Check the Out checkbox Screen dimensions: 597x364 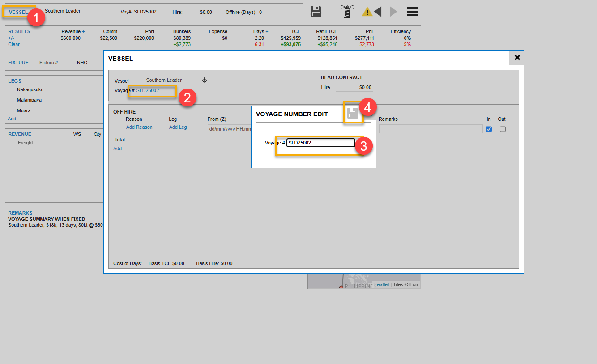[503, 129]
